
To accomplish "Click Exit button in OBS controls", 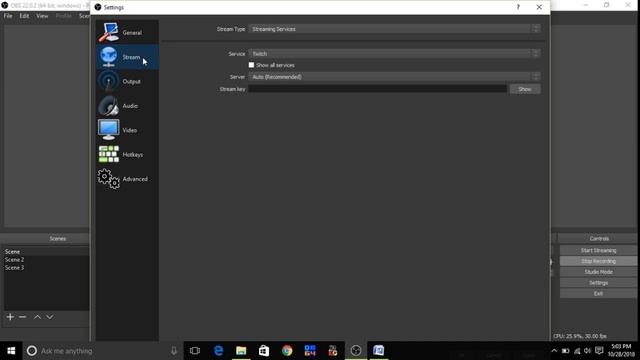I will coord(598,293).
